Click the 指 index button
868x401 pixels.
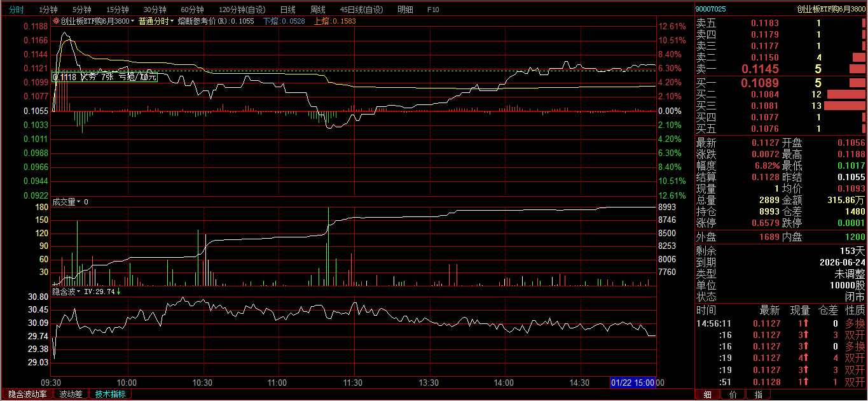[x=758, y=395]
